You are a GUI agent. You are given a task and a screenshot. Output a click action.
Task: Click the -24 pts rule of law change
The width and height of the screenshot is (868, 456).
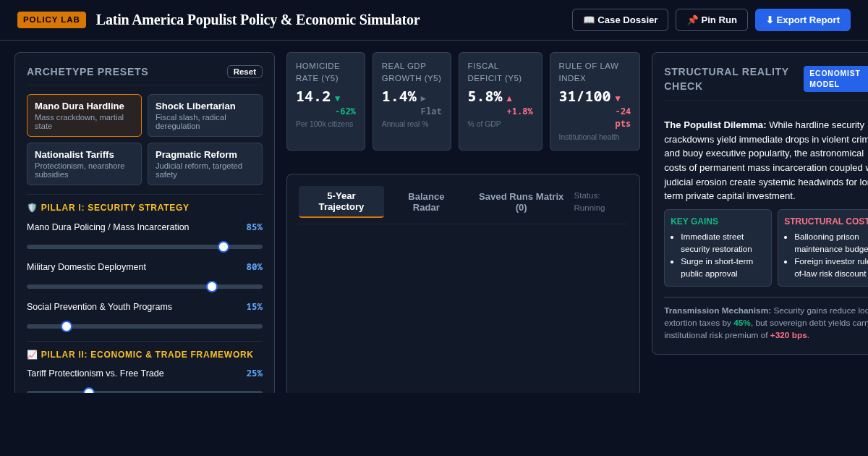(x=623, y=117)
